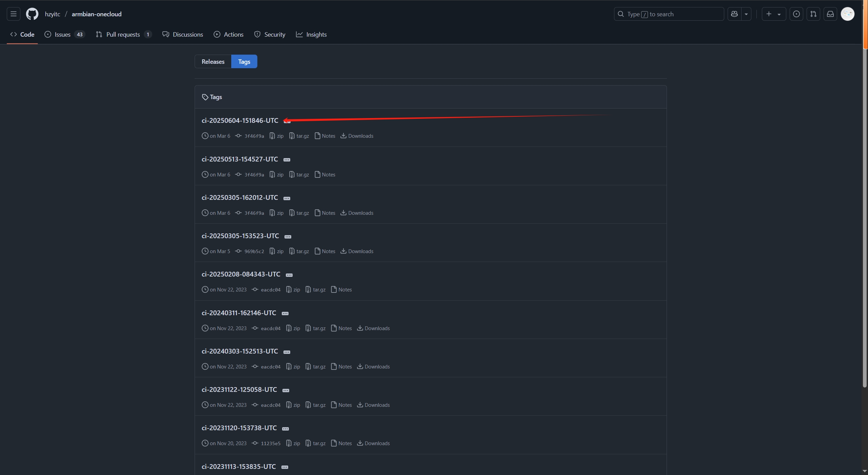This screenshot has height=475, width=868.
Task: Expand ellipsis for ci-20240303-152513-UTC
Action: coord(287,352)
